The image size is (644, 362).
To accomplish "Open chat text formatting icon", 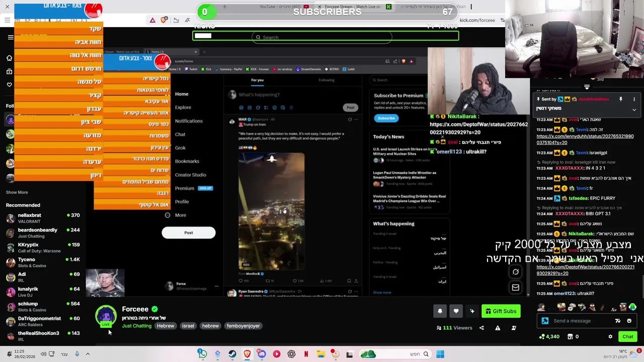I will click(618, 321).
